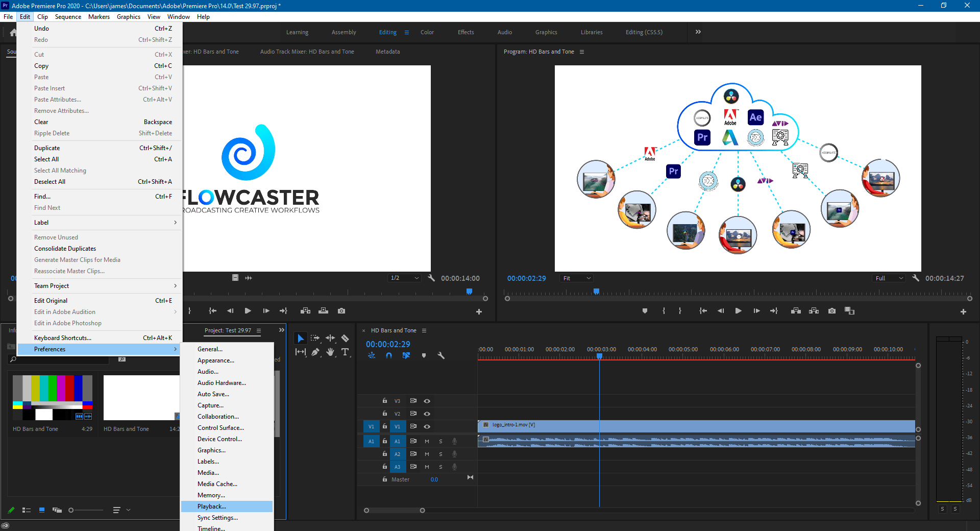Screen dimensions: 980x531
Task: Open Project panel menu
Action: (259, 330)
